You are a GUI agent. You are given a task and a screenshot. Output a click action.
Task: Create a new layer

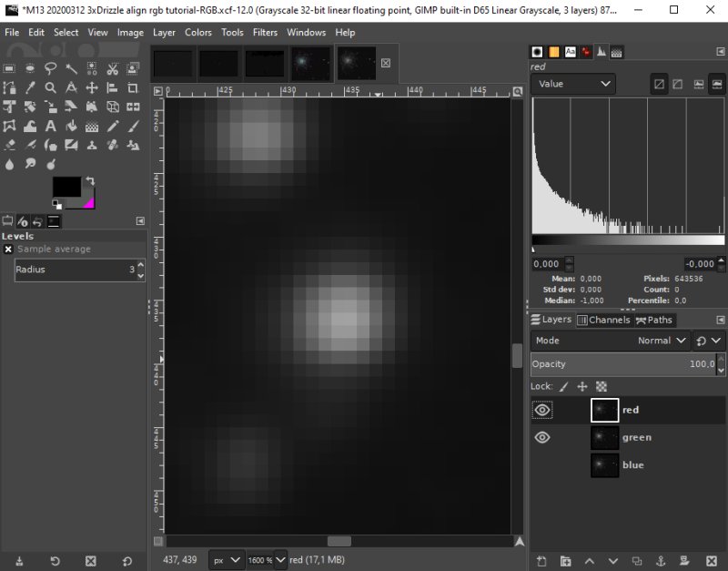541,561
